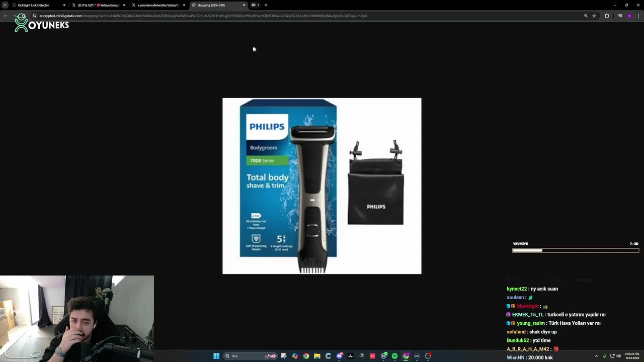Viewport: 644px width, 362px height.
Task: Open File Explorer from the taskbar
Action: (x=317, y=356)
